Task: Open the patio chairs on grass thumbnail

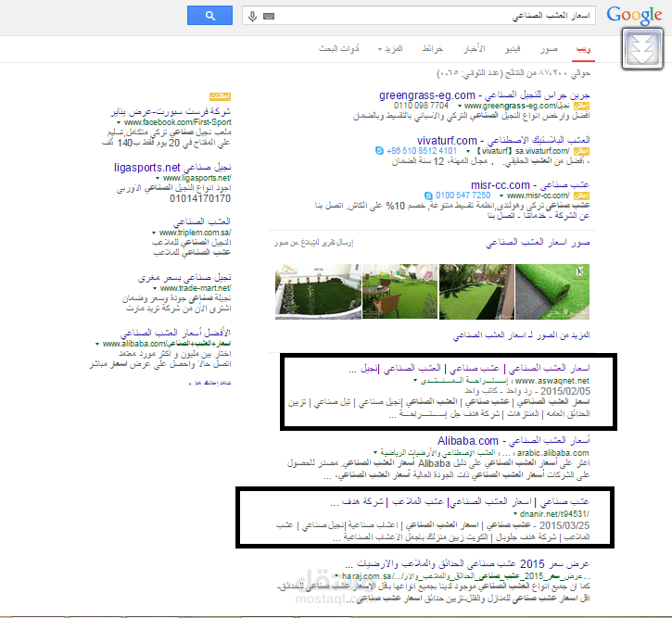Action: pos(399,292)
